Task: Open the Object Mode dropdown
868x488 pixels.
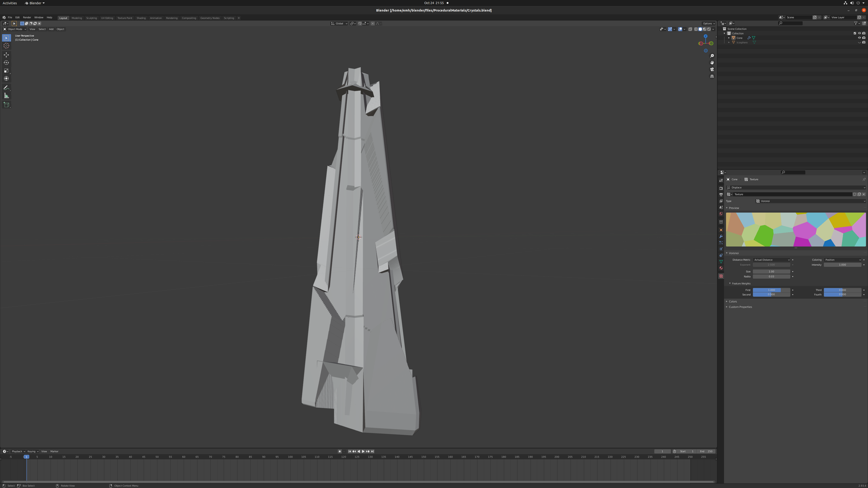Action: pos(14,29)
